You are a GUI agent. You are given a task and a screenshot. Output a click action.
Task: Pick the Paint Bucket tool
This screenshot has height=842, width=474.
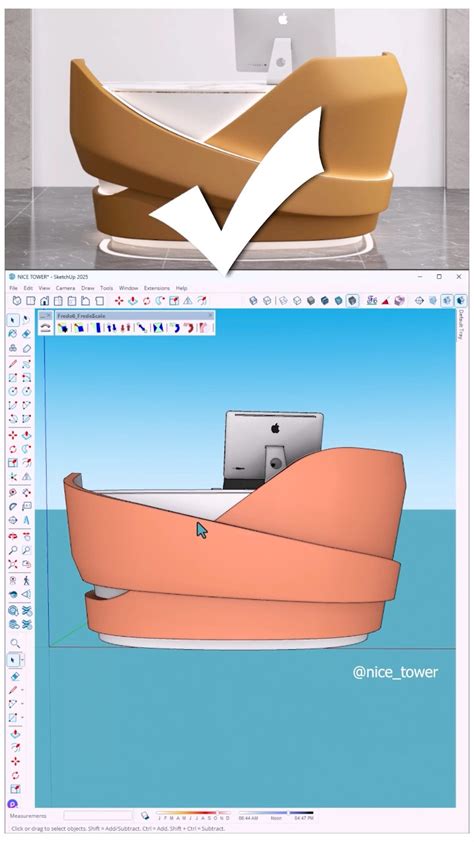[13, 334]
